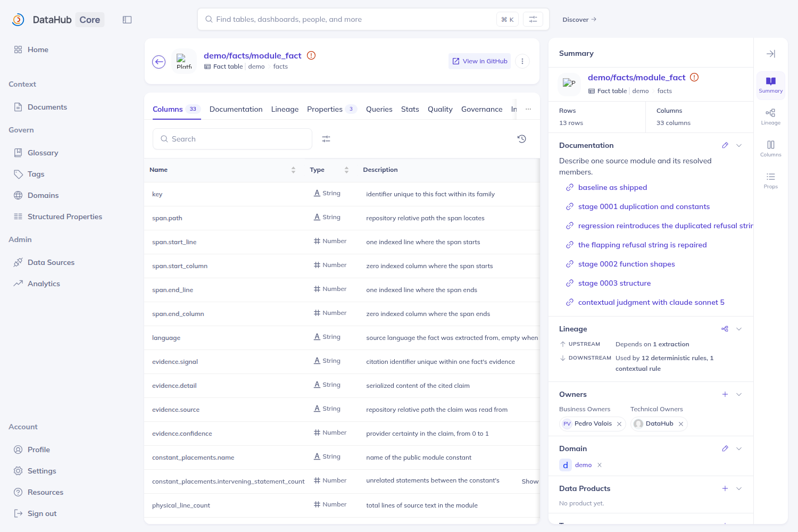Open Columns view in right rail
The image size is (798, 532).
[771, 149]
